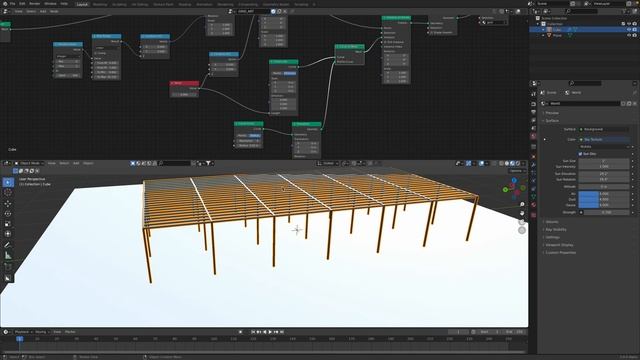The image size is (640, 360).
Task: Open the Render menu
Action: [35, 3]
